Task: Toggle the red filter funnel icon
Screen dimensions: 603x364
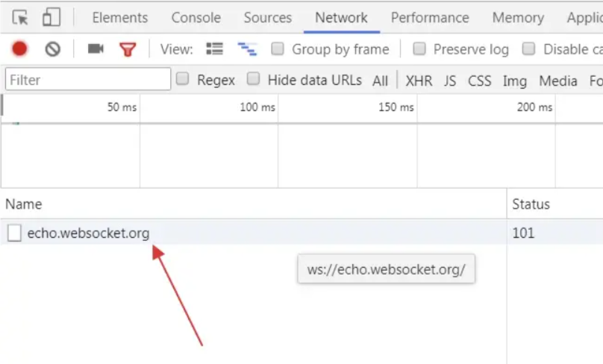Action: tap(128, 49)
